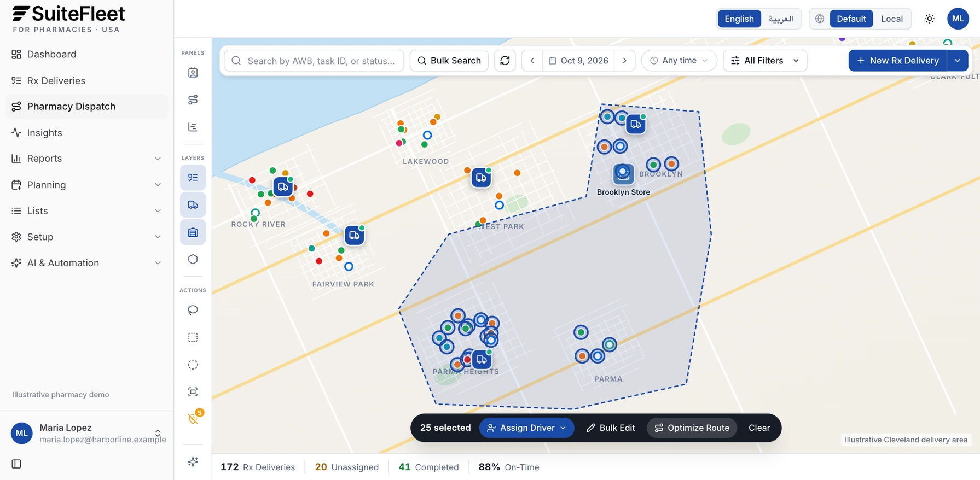This screenshot has height=480, width=980.
Task: Open the Insights page
Action: [x=87, y=133]
